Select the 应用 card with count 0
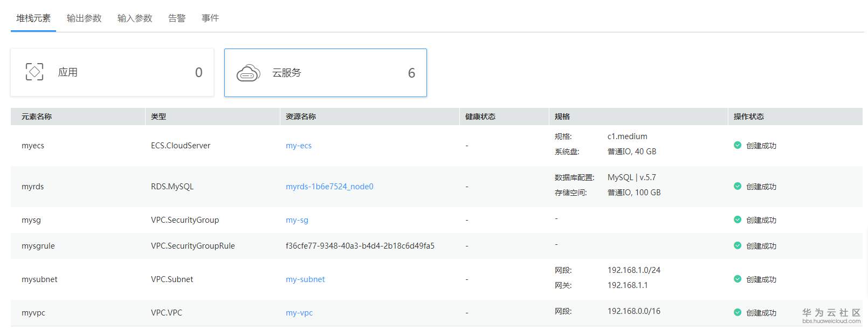Screen dimensions: 868x329 point(112,72)
